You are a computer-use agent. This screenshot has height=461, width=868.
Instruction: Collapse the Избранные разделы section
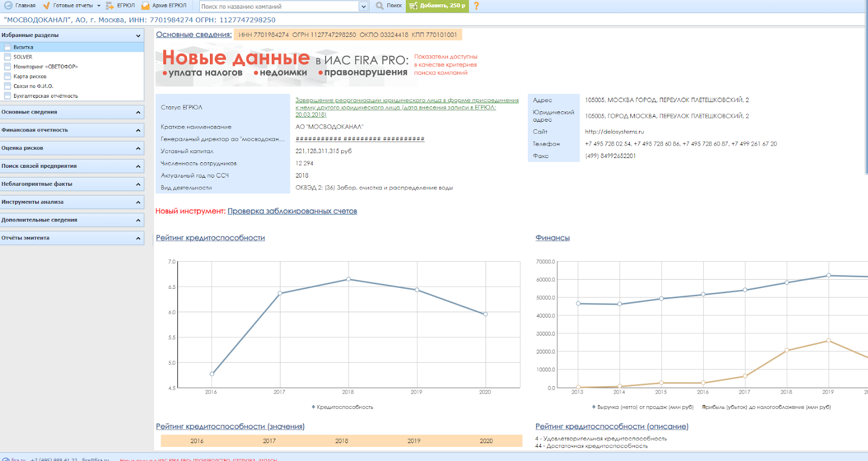138,35
